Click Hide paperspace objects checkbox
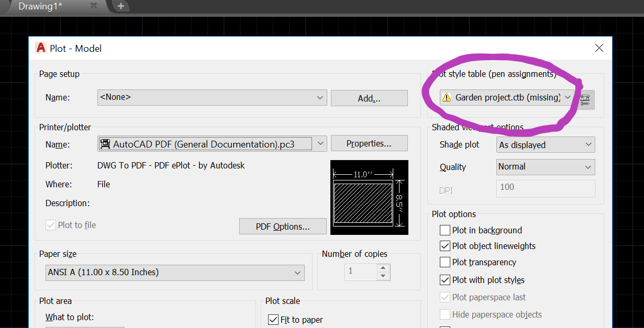644x328 pixels. point(445,314)
